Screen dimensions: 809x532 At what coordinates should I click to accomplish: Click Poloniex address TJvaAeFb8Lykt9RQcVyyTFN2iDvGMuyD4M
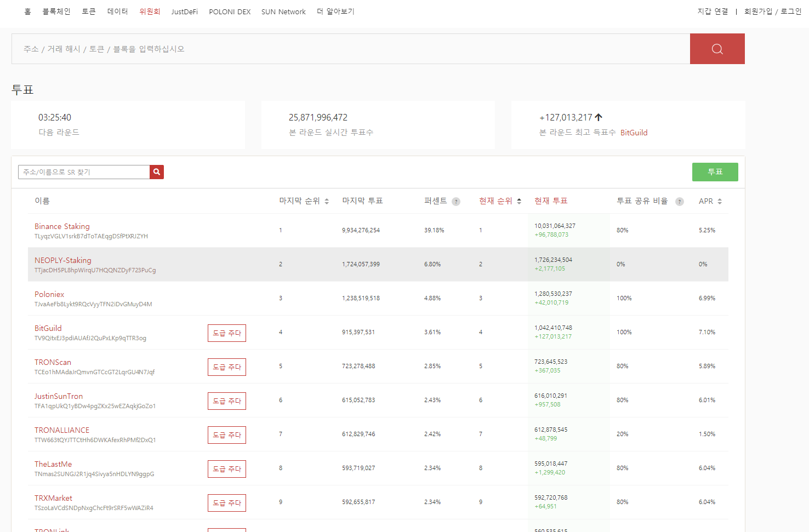(93, 305)
